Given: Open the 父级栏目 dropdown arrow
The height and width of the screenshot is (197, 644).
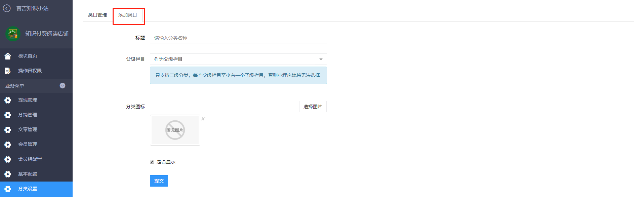Looking at the screenshot, I should (321, 59).
